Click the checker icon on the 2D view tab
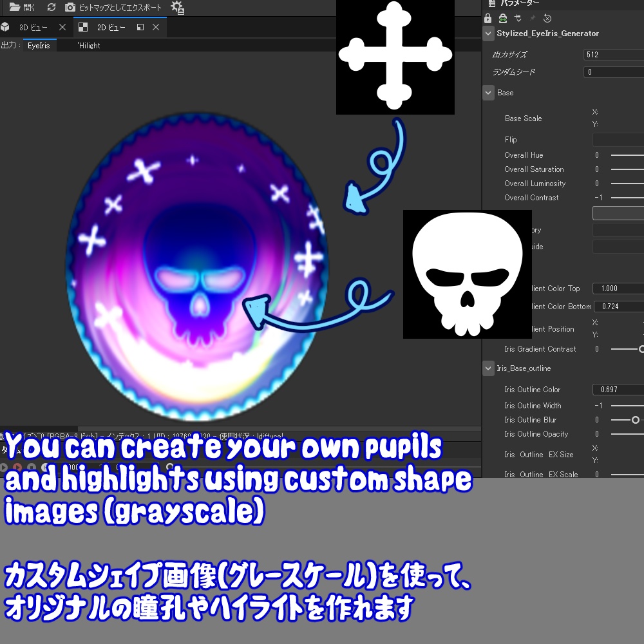 (x=82, y=26)
